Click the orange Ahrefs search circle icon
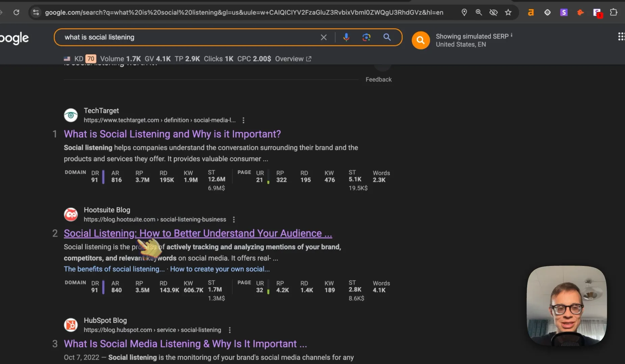Screen dimensions: 625x364 click(420, 40)
